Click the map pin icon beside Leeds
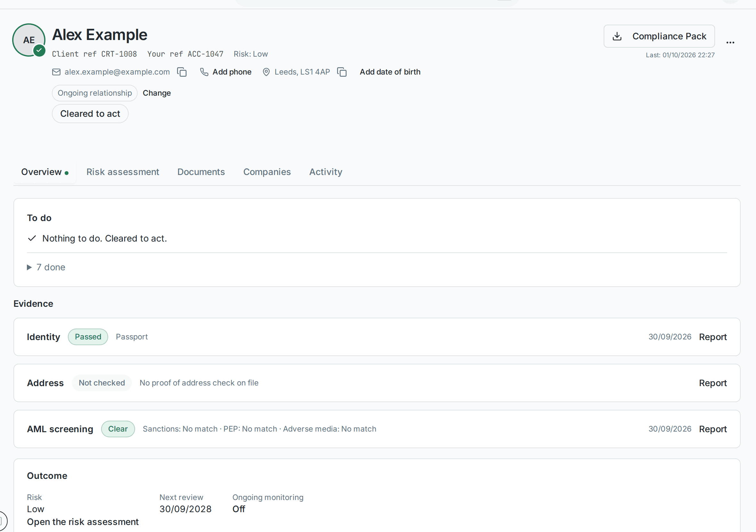Screen dimensions: 756x532 [x=266, y=72]
